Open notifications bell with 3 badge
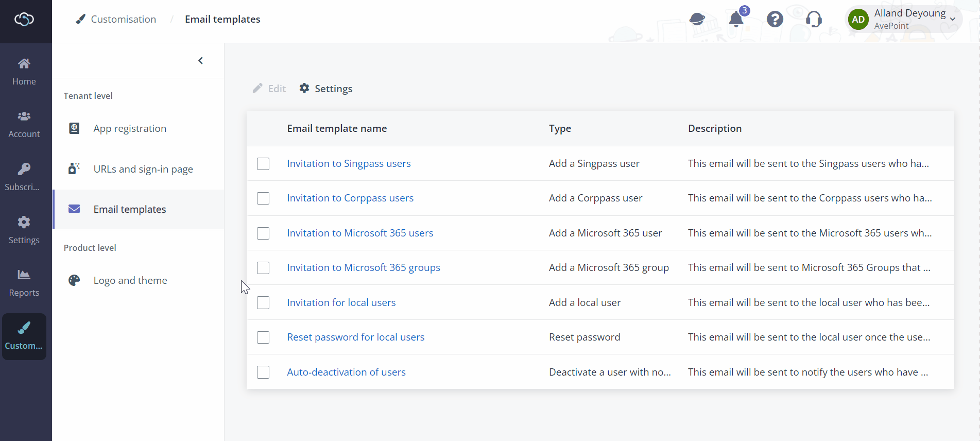This screenshot has height=441, width=980. 737,19
